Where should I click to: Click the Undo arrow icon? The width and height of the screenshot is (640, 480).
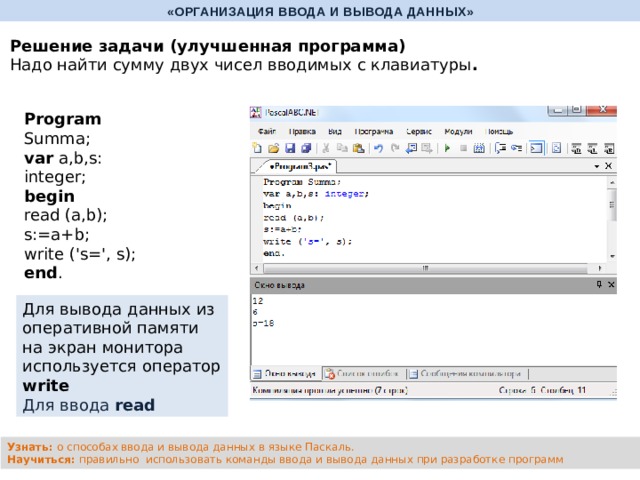[378, 148]
